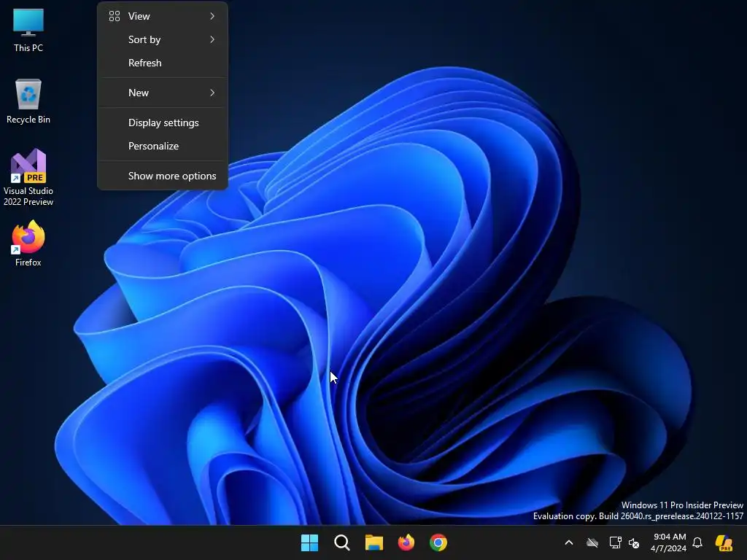The width and height of the screenshot is (747, 560).
Task: Open the View submenu
Action: [163, 16]
